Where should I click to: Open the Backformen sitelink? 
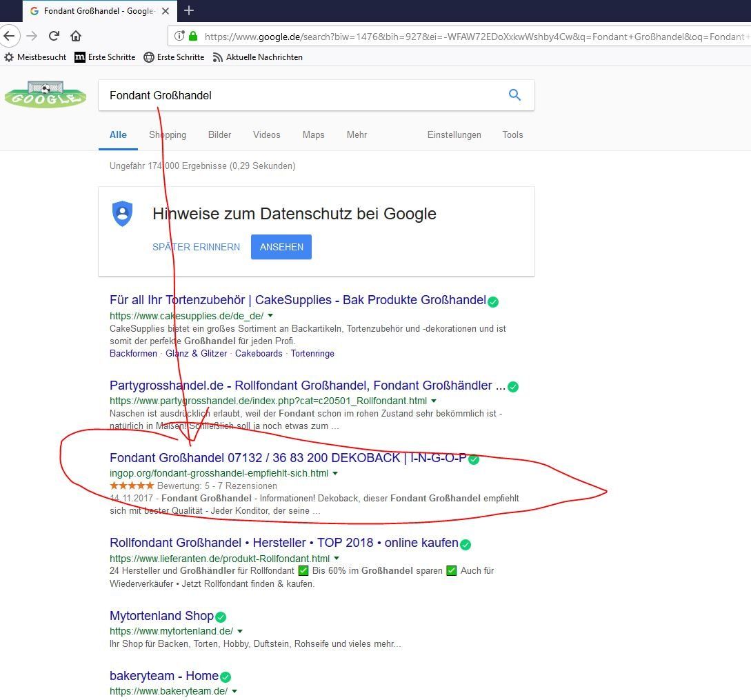click(133, 354)
